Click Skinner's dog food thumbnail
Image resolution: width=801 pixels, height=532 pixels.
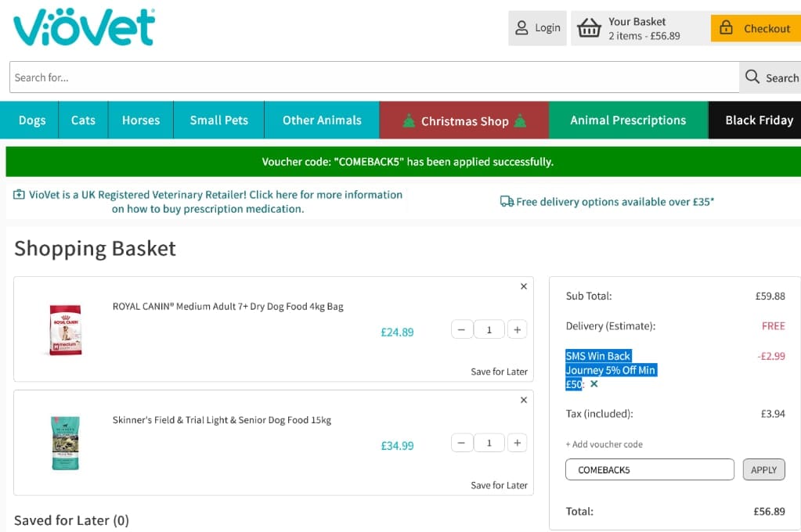tap(66, 443)
